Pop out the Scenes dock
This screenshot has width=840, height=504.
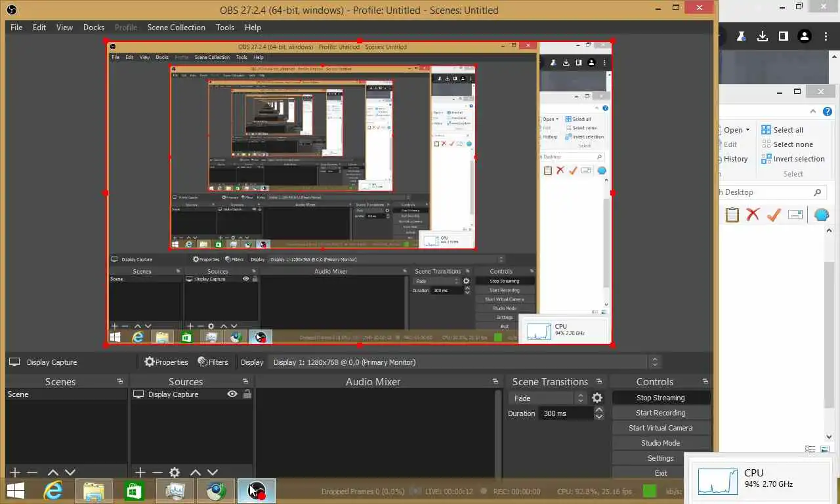(120, 381)
